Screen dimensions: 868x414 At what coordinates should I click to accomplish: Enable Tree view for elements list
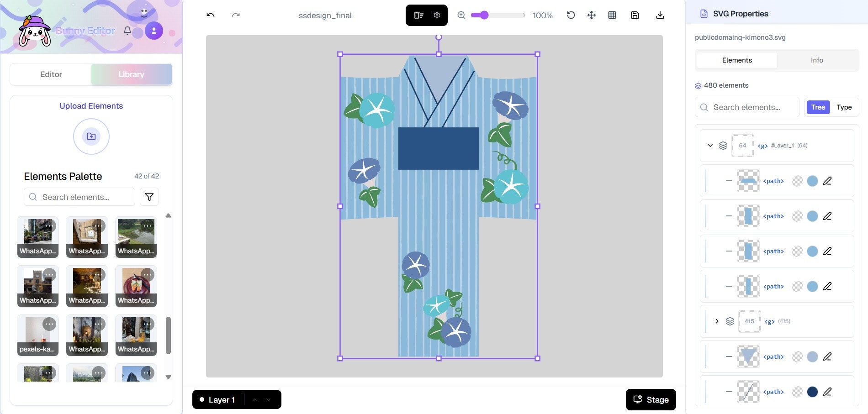click(818, 107)
